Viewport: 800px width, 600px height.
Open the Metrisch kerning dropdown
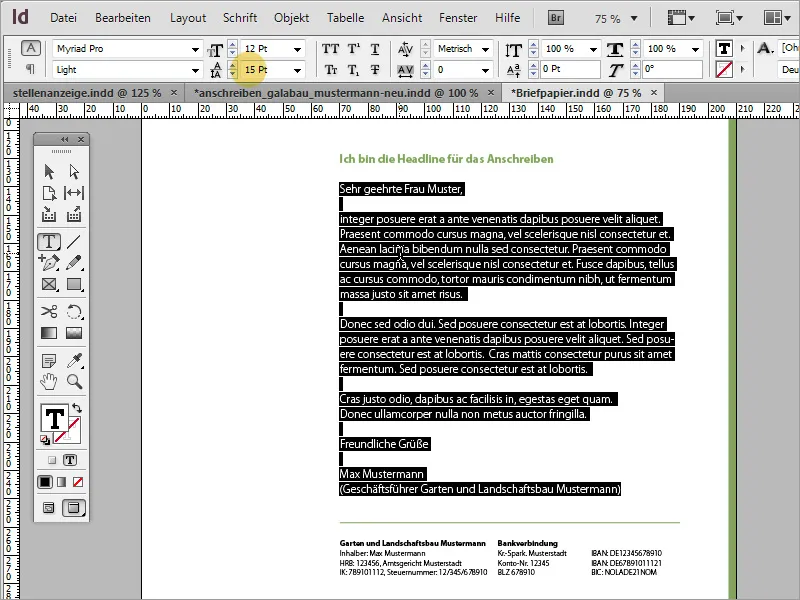485,49
